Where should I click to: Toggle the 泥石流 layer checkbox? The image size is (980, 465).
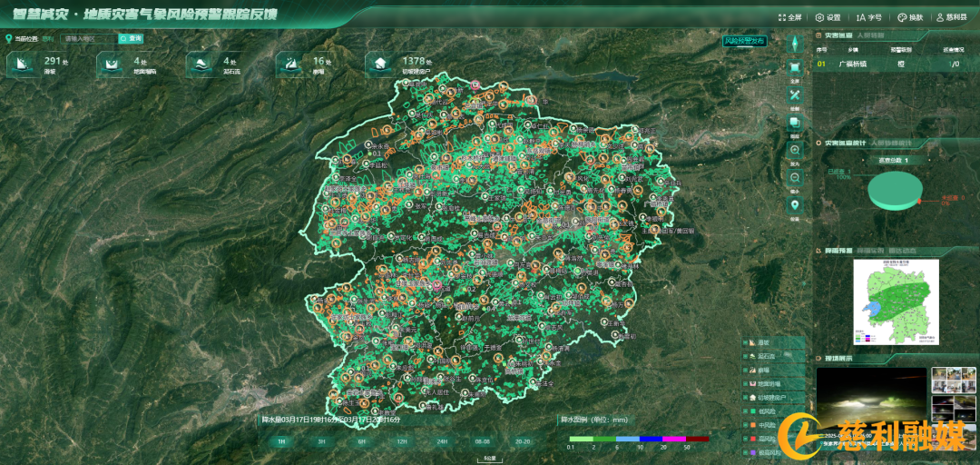click(x=746, y=356)
